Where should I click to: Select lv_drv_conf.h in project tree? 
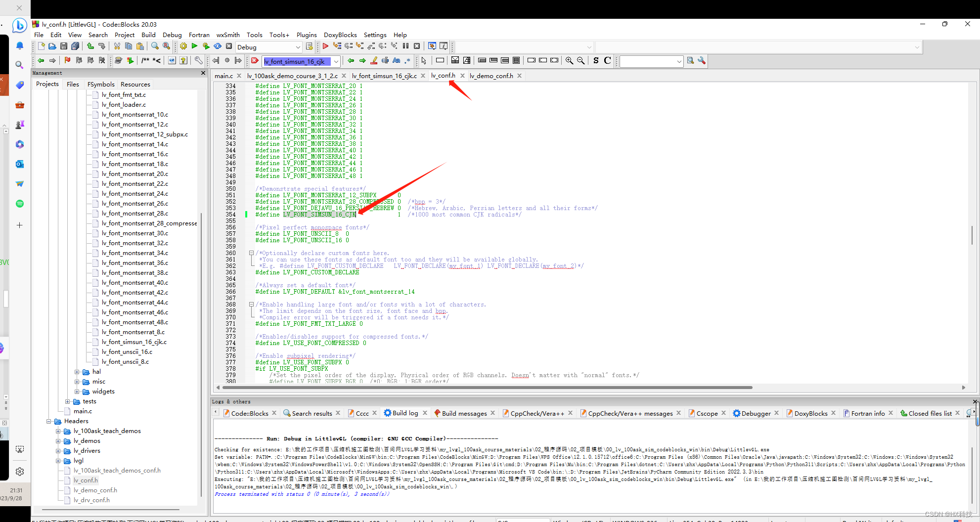coord(91,500)
